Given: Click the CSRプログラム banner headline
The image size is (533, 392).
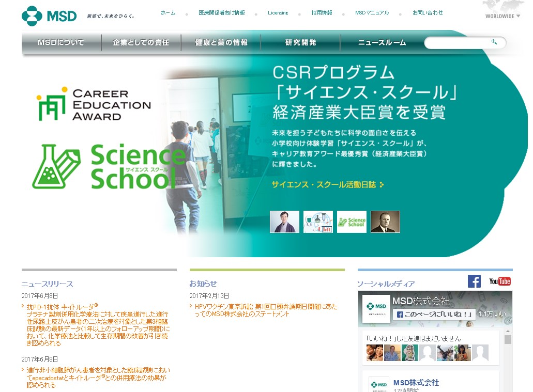Looking at the screenshot, I should 365,92.
